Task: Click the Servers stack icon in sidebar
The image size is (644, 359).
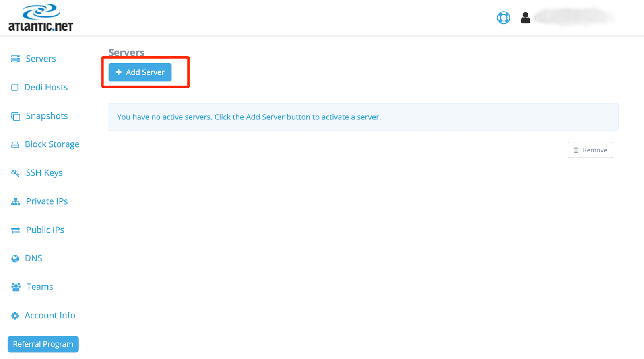Action: (x=16, y=59)
